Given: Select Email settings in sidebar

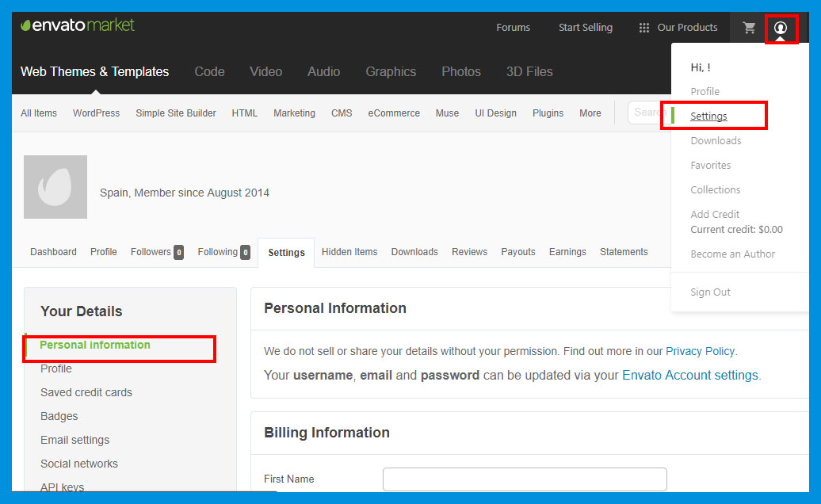Looking at the screenshot, I should click(x=74, y=440).
